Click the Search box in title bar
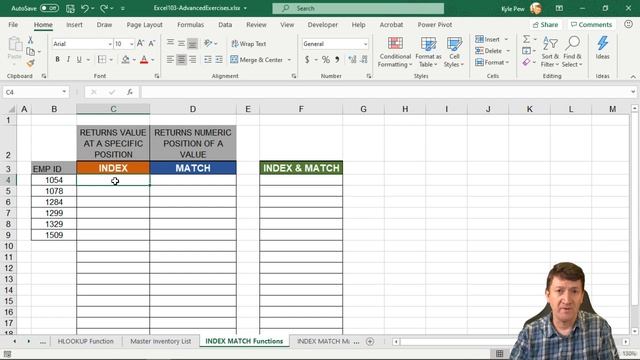The image size is (640, 360). pos(358,8)
